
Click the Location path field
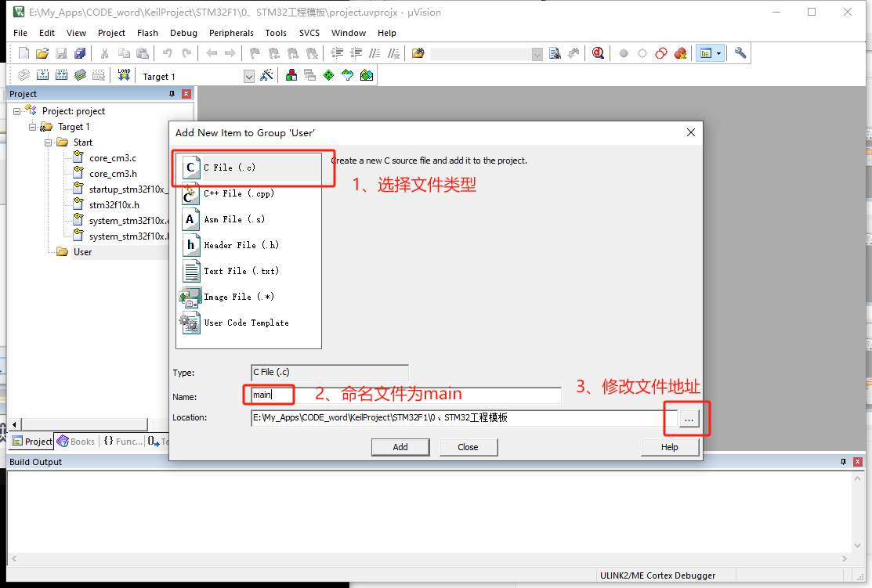(464, 418)
